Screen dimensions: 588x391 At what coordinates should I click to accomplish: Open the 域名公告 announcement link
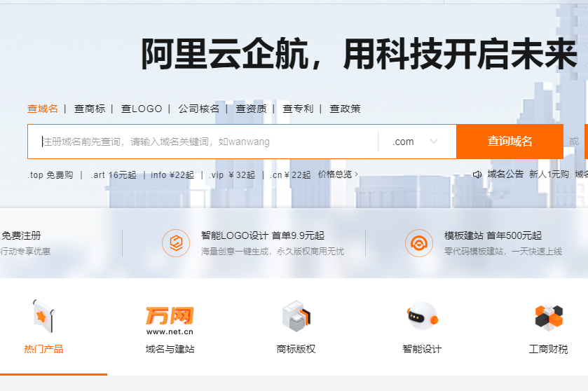point(505,174)
